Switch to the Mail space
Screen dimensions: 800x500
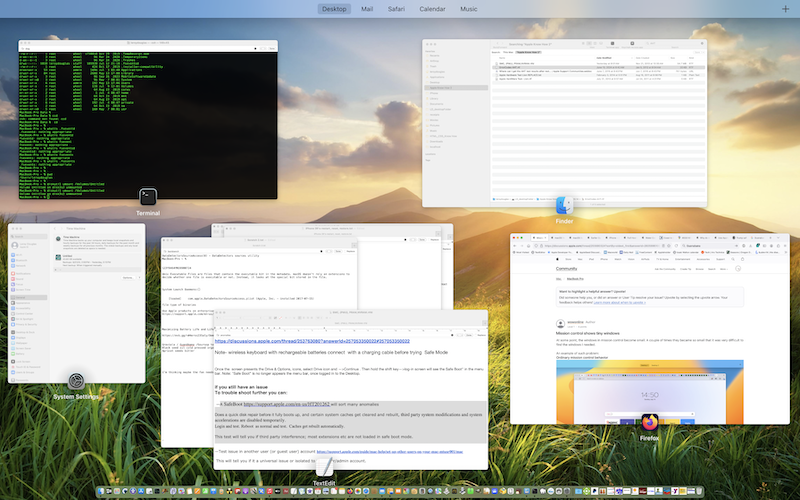(x=367, y=9)
